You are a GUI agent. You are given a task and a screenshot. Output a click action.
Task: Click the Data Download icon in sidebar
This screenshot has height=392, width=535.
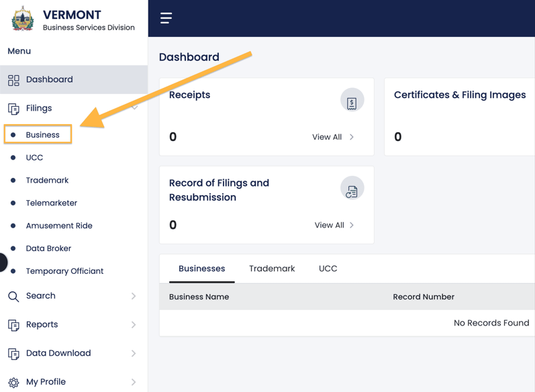tap(13, 353)
